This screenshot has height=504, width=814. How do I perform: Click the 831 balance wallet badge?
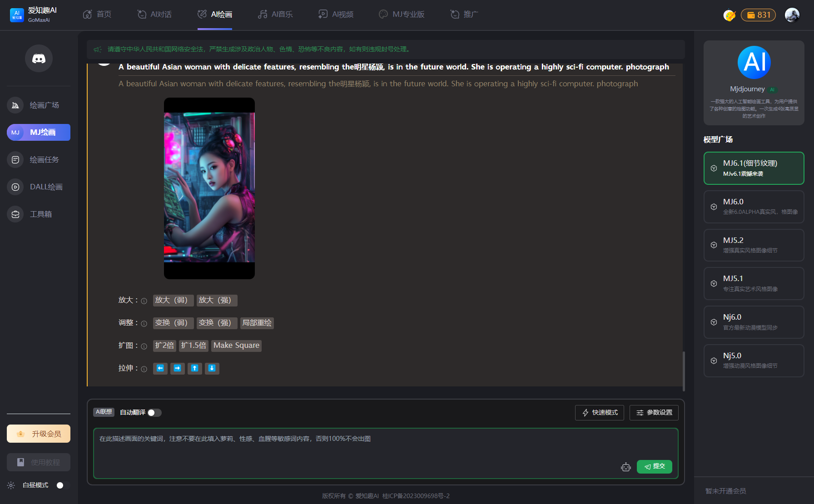pos(758,15)
